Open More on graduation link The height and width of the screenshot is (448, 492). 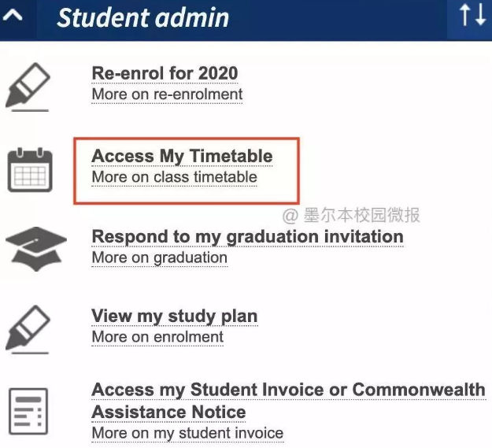159,258
